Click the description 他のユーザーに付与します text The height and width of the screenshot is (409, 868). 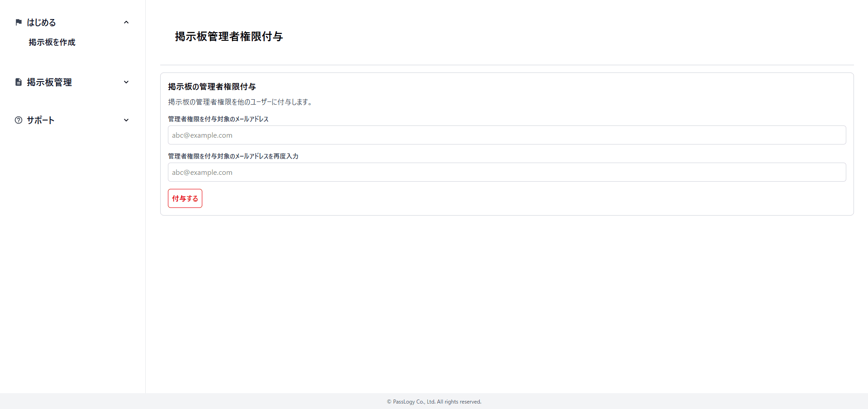[x=240, y=102]
